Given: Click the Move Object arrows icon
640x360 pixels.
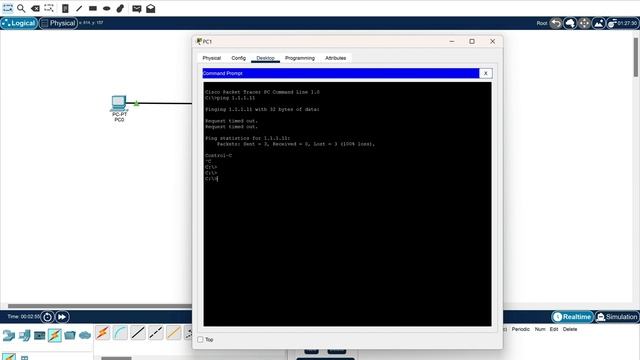Looking at the screenshot, I should pos(584,23).
